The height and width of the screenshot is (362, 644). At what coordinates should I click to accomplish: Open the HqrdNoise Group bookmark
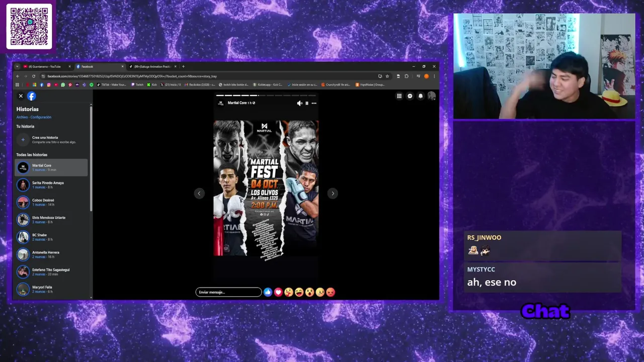pyautogui.click(x=370, y=84)
